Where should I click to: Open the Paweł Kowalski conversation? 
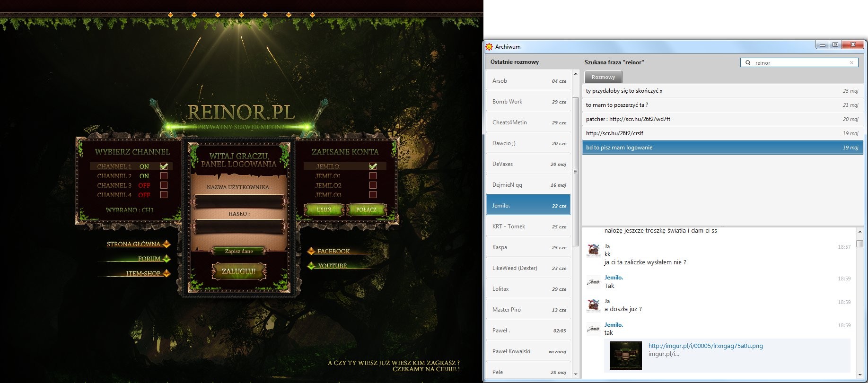pos(528,351)
